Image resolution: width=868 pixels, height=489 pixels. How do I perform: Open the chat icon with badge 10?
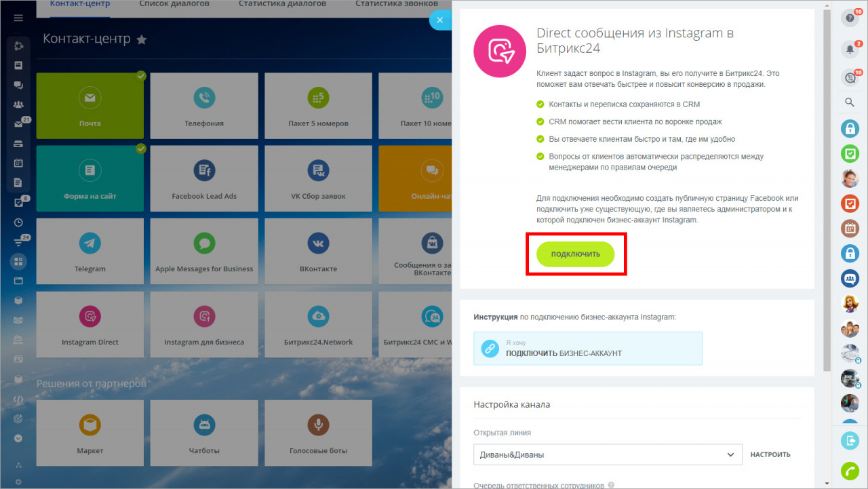850,78
